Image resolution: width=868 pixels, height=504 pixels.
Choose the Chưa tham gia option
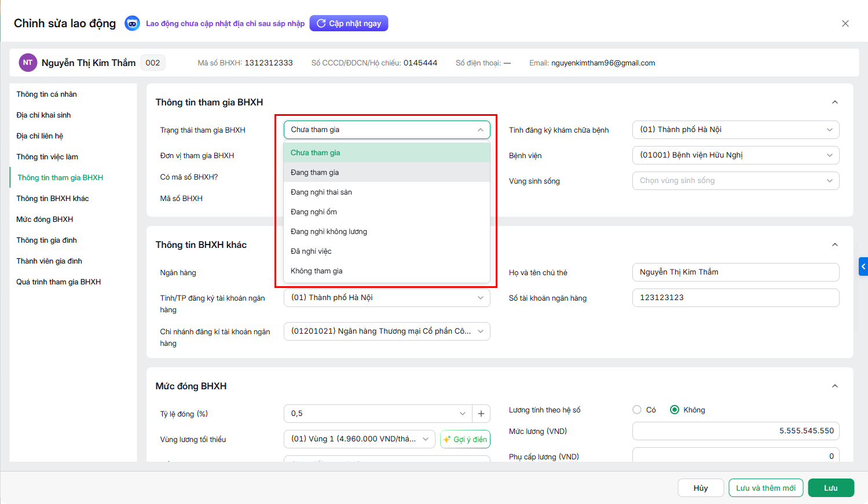387,153
